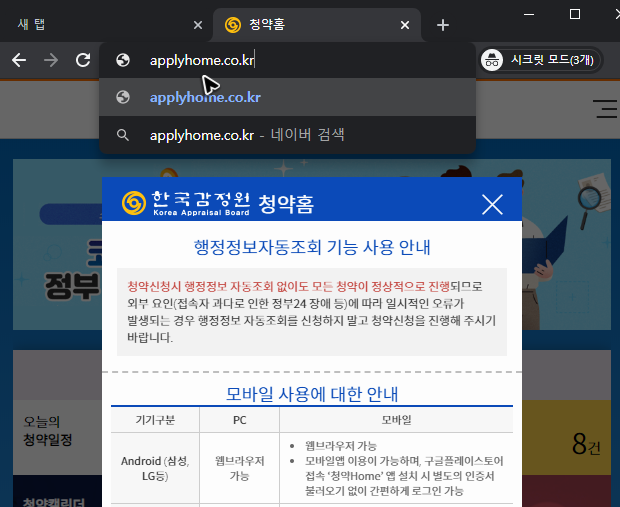Minimize the browser window
Viewport: 620px width, 507px height.
click(x=529, y=14)
